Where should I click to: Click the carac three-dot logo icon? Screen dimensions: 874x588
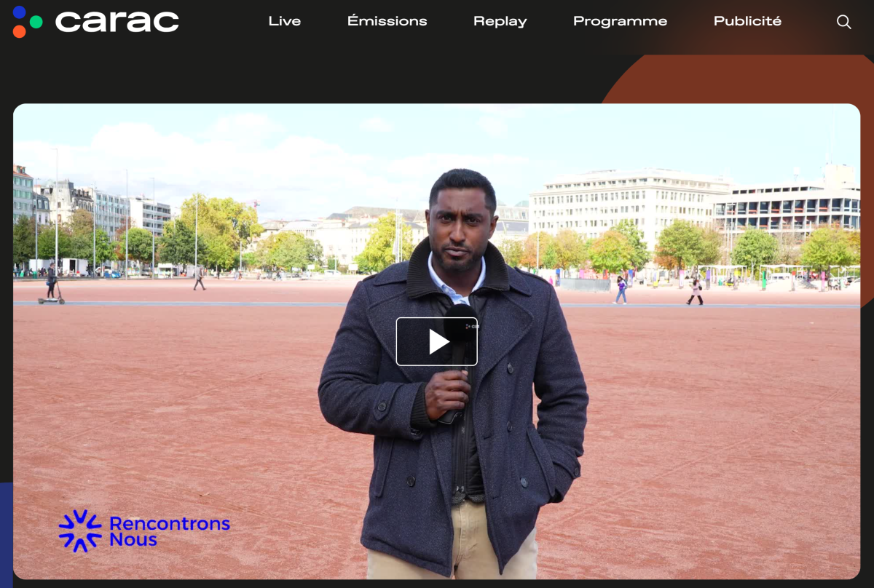click(26, 22)
